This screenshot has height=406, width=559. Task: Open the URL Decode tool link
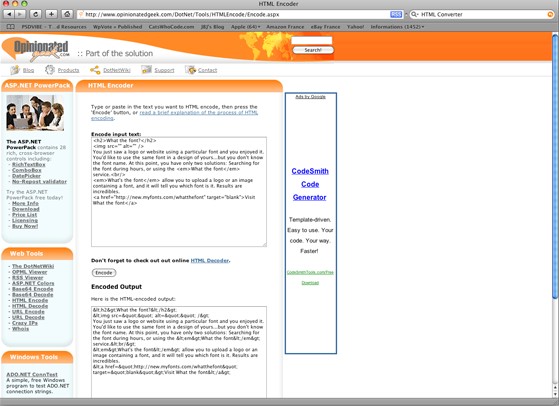28,318
